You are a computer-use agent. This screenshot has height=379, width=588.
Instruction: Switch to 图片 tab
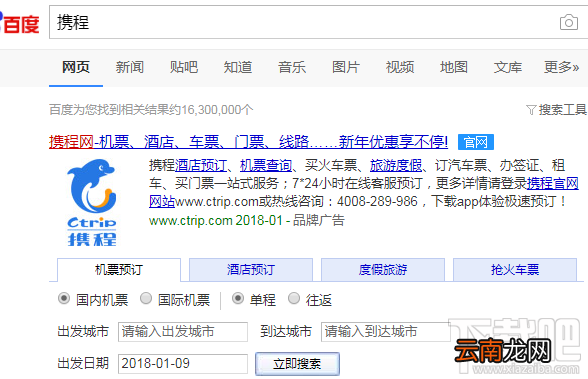(346, 67)
